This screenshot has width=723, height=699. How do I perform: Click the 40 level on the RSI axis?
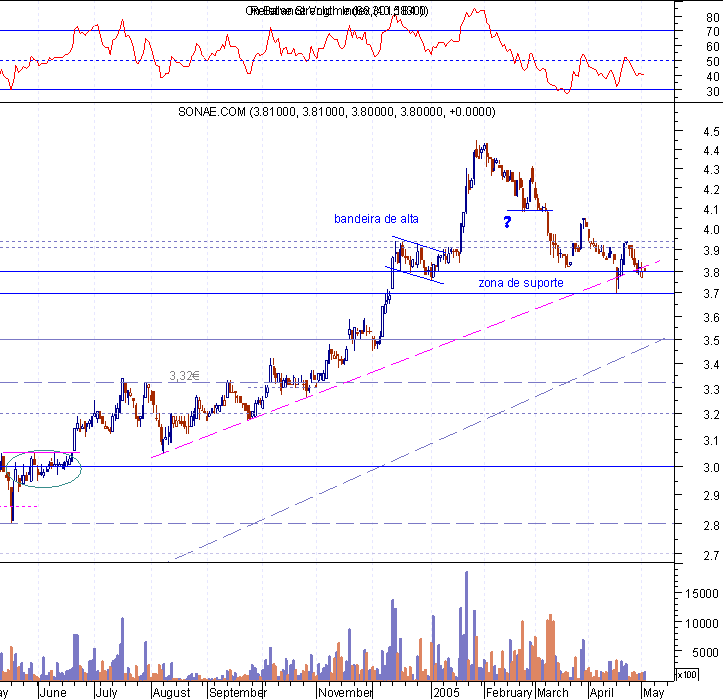point(712,77)
